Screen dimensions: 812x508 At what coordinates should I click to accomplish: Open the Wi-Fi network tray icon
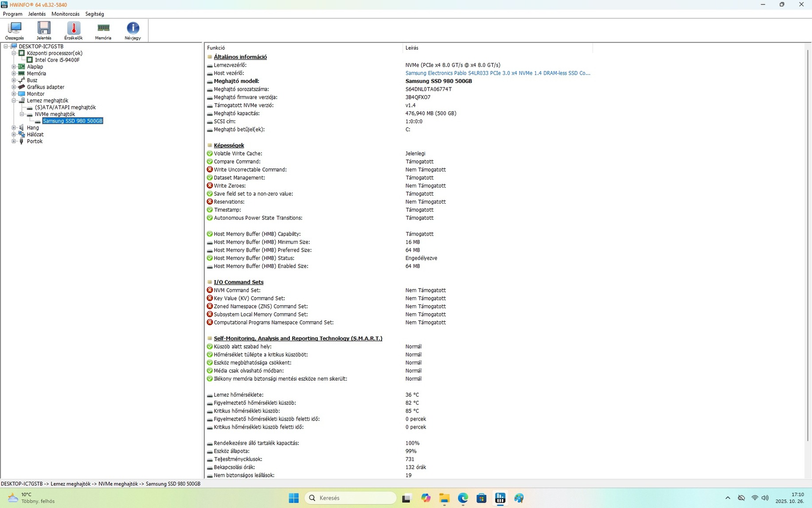[754, 498]
